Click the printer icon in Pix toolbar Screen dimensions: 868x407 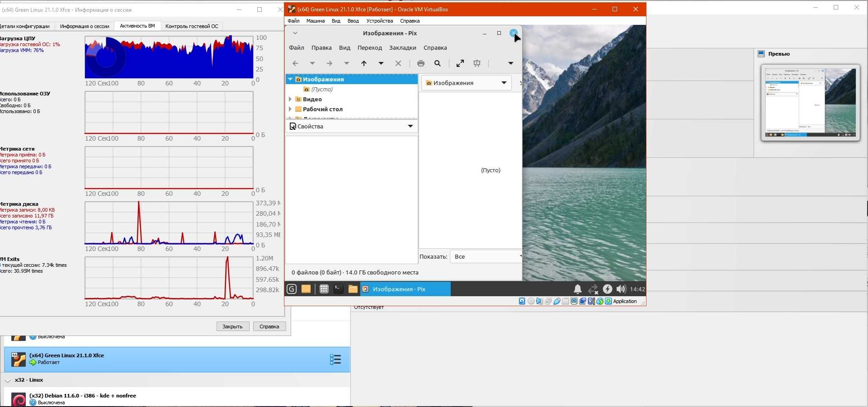pyautogui.click(x=421, y=63)
